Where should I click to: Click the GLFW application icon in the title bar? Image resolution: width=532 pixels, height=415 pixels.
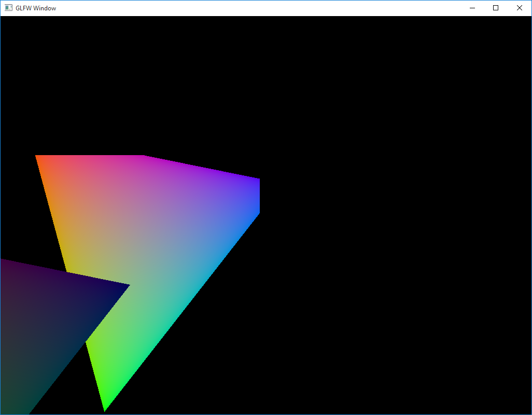[8, 8]
